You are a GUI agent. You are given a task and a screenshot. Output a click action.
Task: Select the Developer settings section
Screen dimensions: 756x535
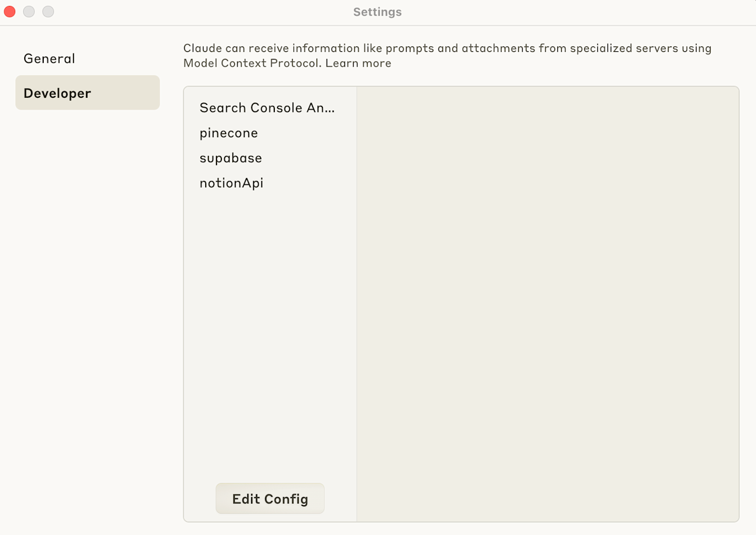point(87,93)
